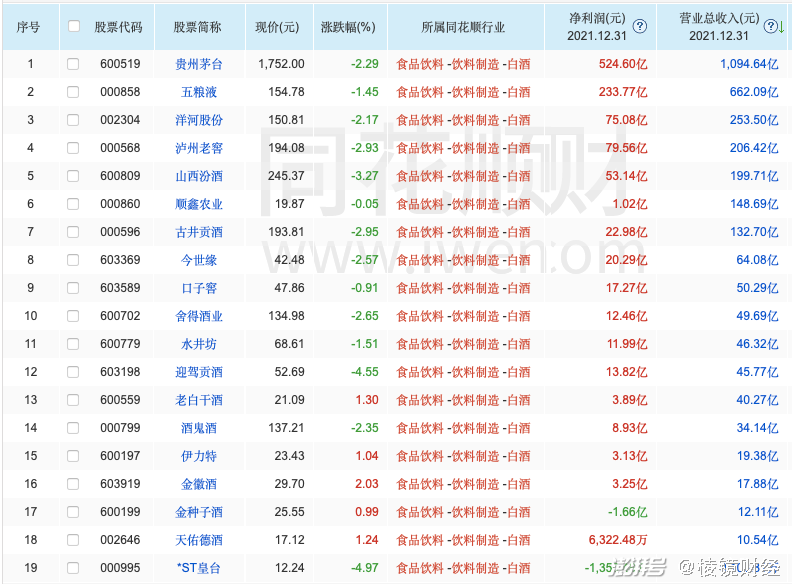Open *ST皇台 stock link
The height and width of the screenshot is (584, 792).
point(199,568)
